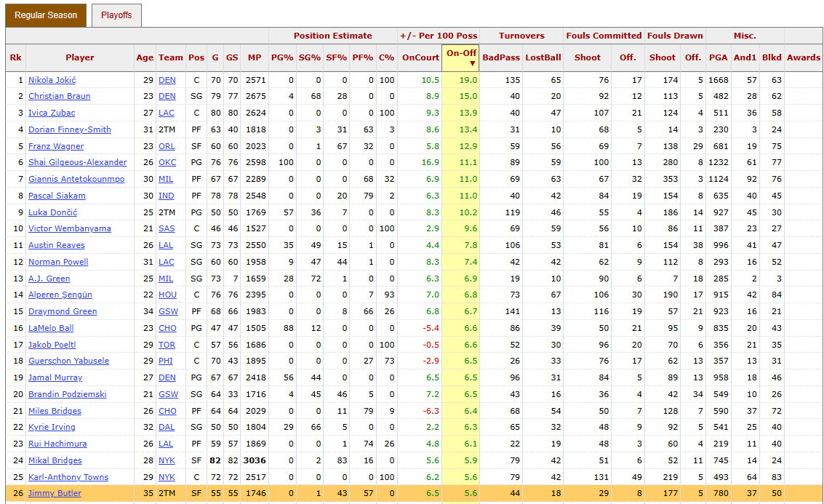Open OKC team link
This screenshot has height=504, width=824.
(167, 162)
